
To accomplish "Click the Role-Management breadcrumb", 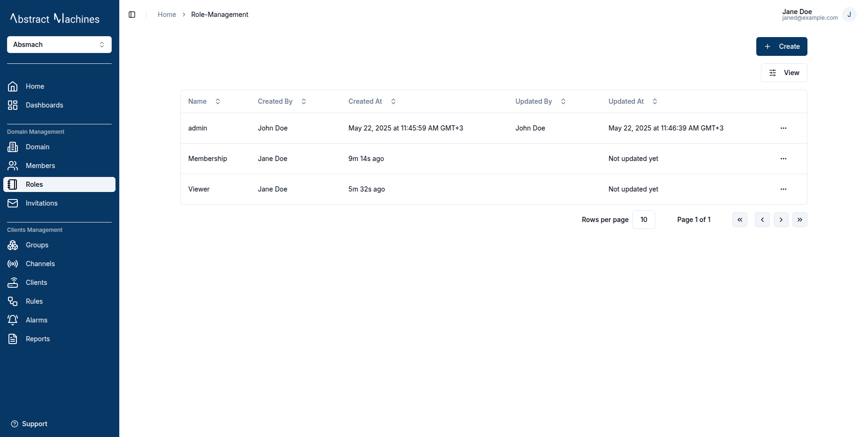I will pos(220,15).
